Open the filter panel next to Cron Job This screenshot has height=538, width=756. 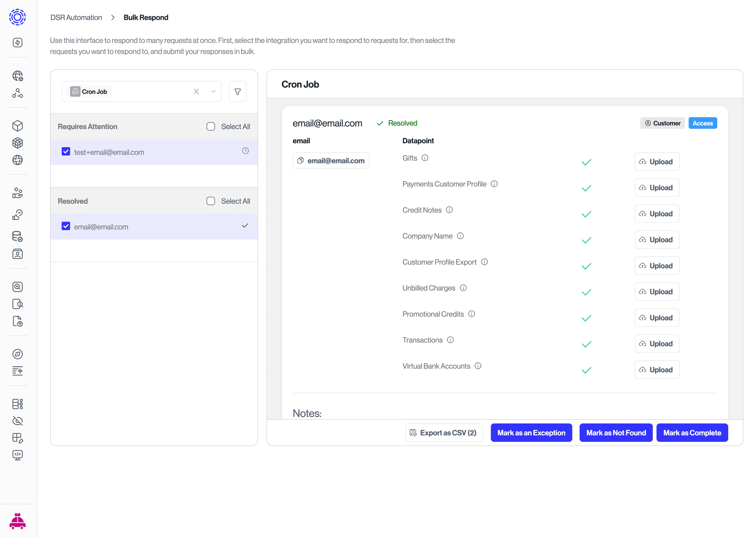(x=237, y=91)
